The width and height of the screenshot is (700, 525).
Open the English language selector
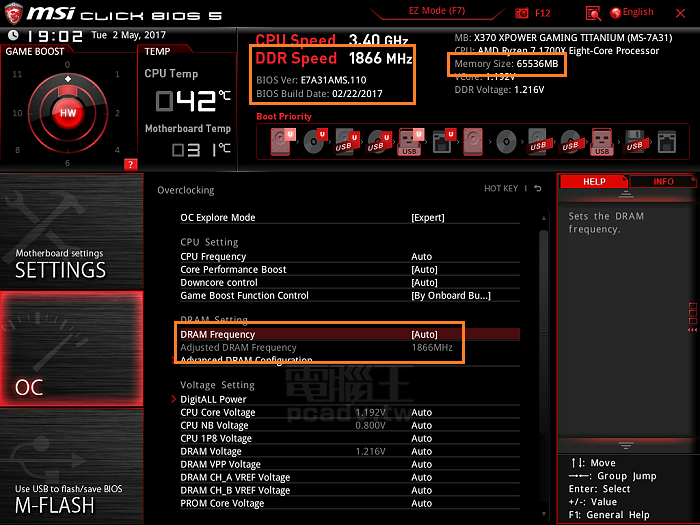(638, 12)
